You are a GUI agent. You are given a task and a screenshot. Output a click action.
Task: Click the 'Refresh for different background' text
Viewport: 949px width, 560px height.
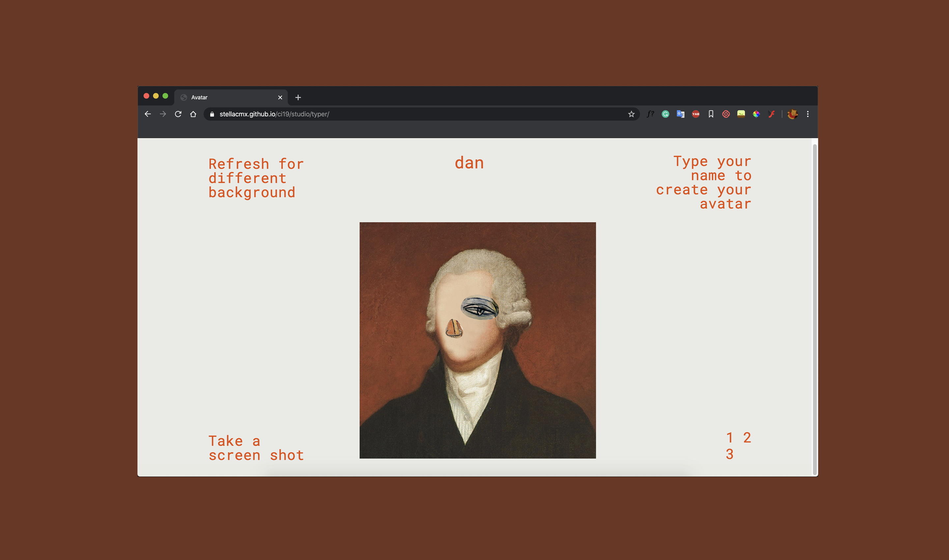pyautogui.click(x=256, y=179)
